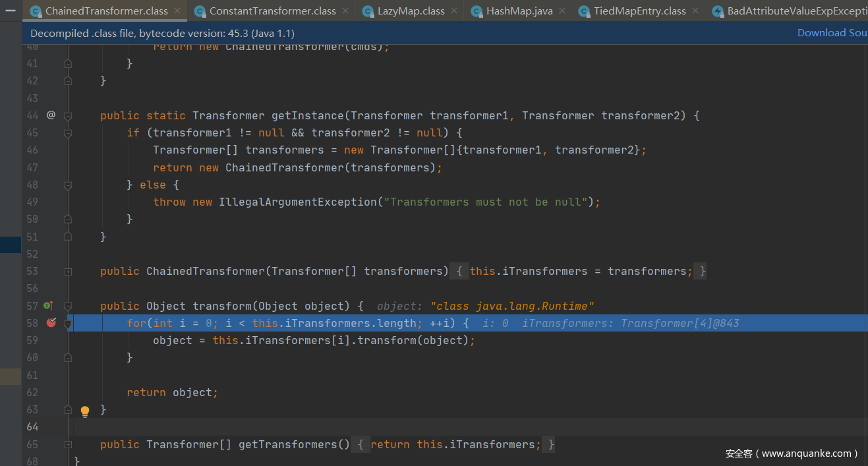Collapse the getInstance method at line 44
The height and width of the screenshot is (466, 868).
click(x=68, y=116)
